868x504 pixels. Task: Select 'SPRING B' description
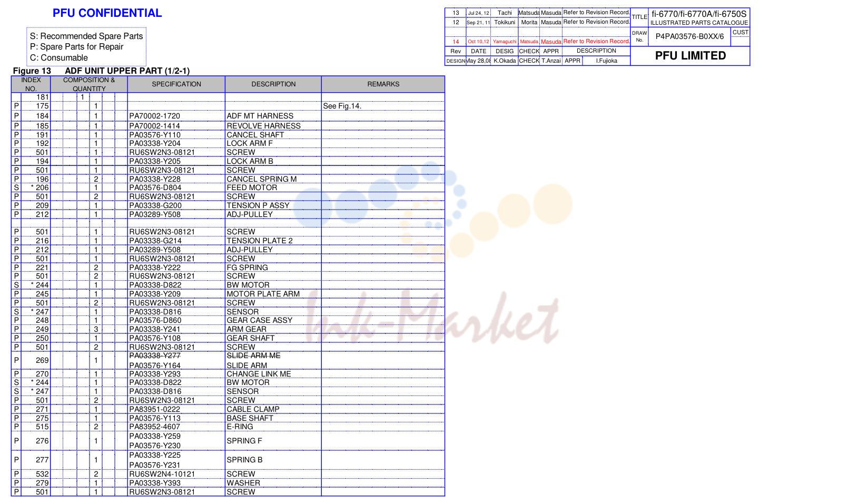pos(245,460)
